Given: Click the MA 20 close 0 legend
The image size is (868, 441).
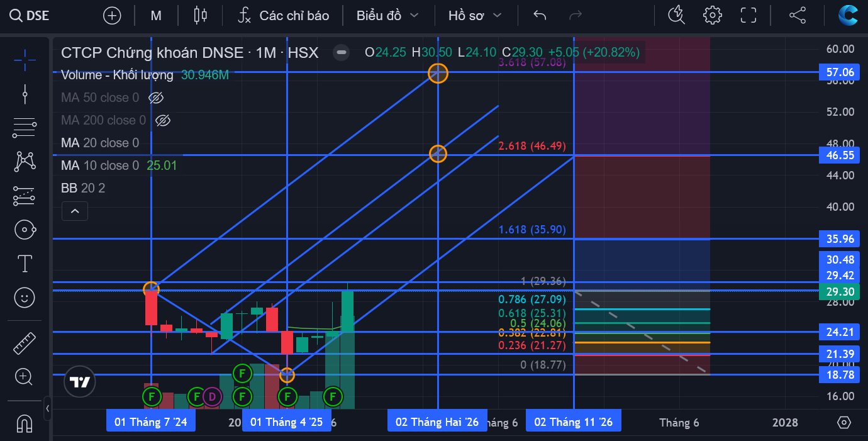Looking at the screenshot, I should point(100,143).
